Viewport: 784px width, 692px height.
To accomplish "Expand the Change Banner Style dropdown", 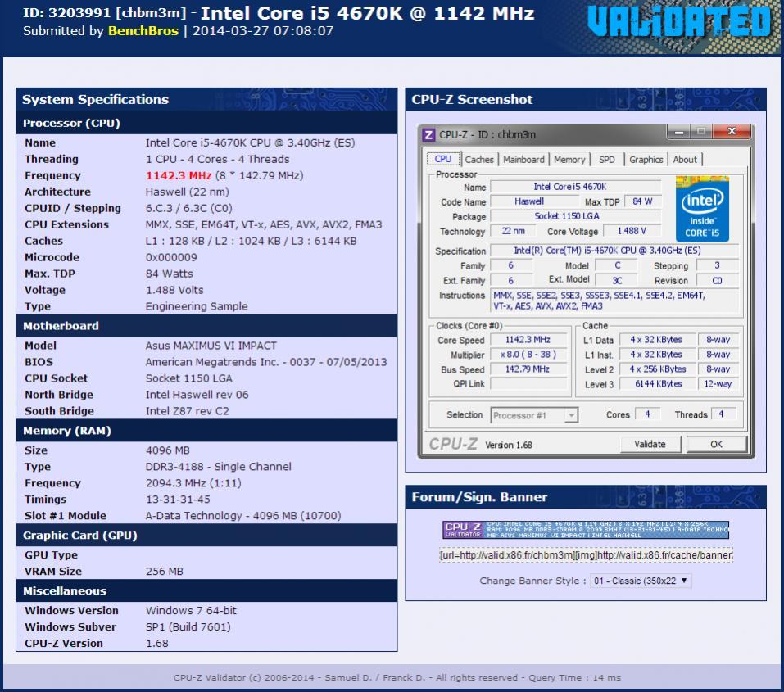I will point(640,581).
